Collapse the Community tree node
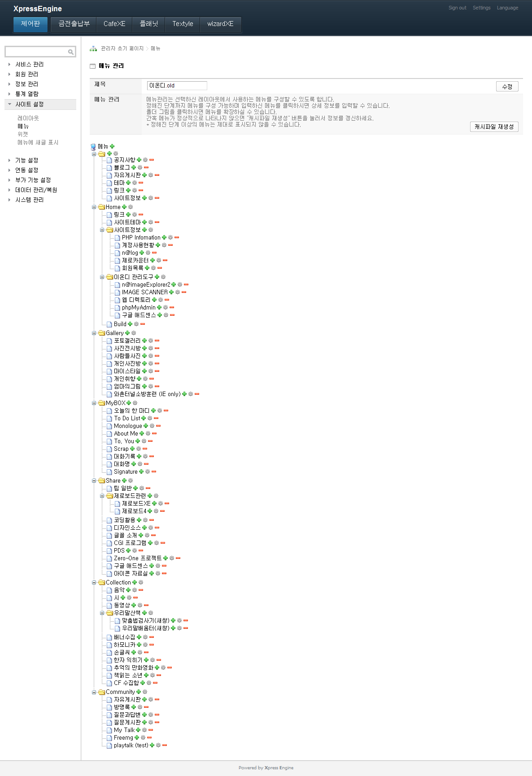 94,692
